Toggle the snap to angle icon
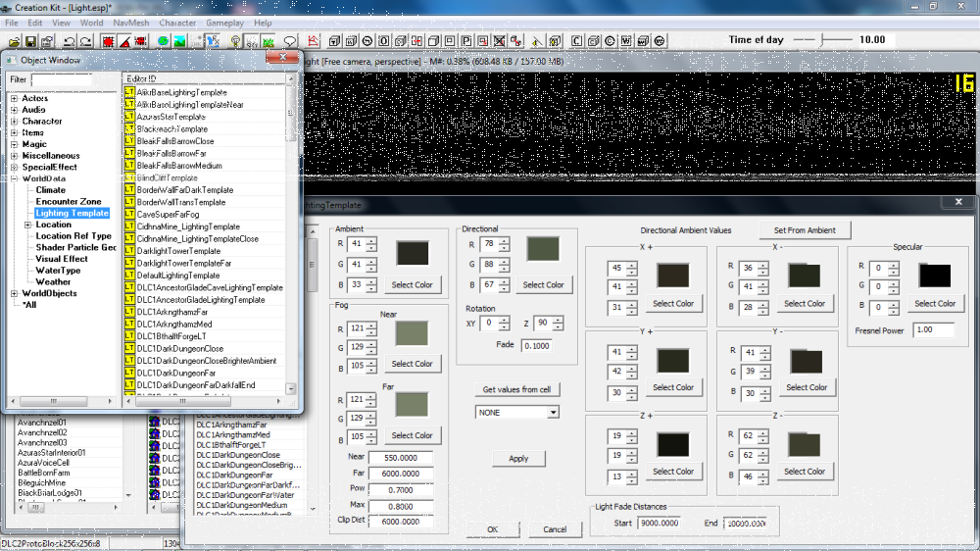Viewport: 980px width, 551px height. click(x=124, y=41)
